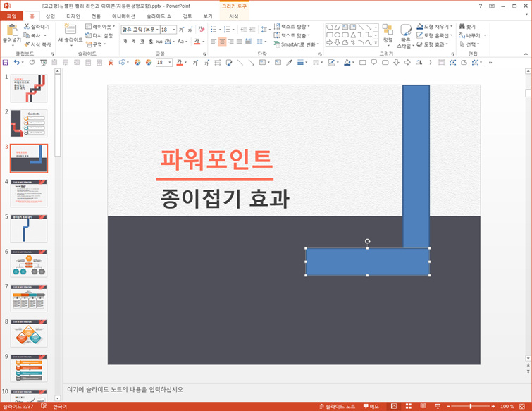The width and height of the screenshot is (532, 411).
Task: Open the ribbon font size dropdown
Action: (x=174, y=30)
